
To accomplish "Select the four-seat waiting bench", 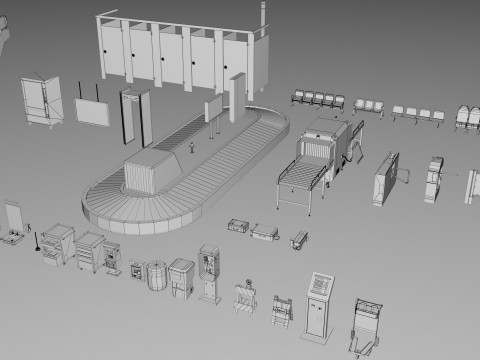I will tap(418, 115).
